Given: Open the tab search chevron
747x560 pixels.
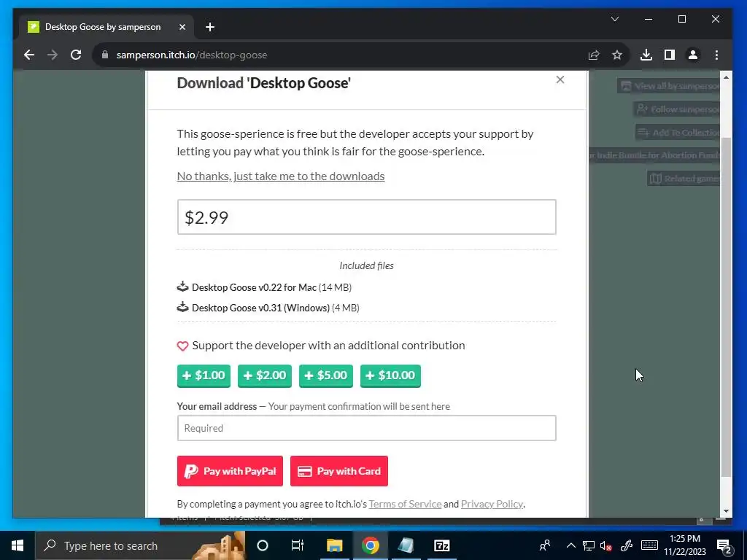Looking at the screenshot, I should [x=615, y=19].
